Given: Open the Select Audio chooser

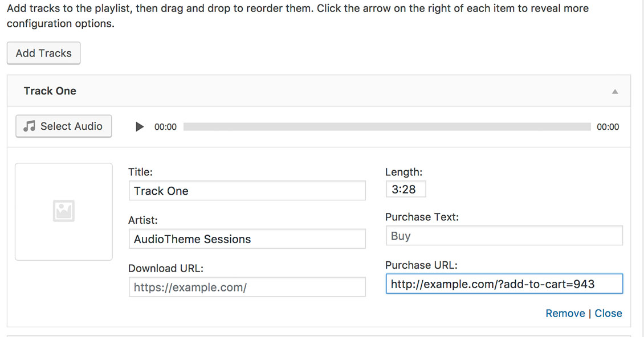Looking at the screenshot, I should coord(64,126).
